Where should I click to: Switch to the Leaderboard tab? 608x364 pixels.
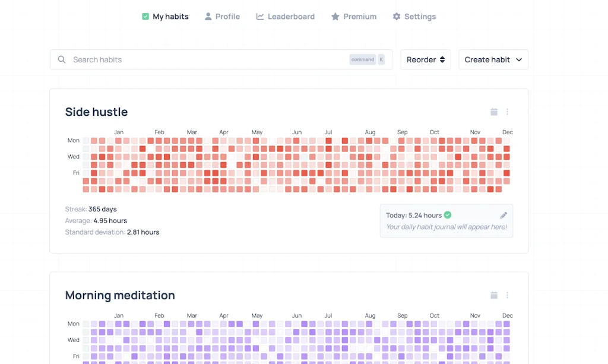click(286, 16)
